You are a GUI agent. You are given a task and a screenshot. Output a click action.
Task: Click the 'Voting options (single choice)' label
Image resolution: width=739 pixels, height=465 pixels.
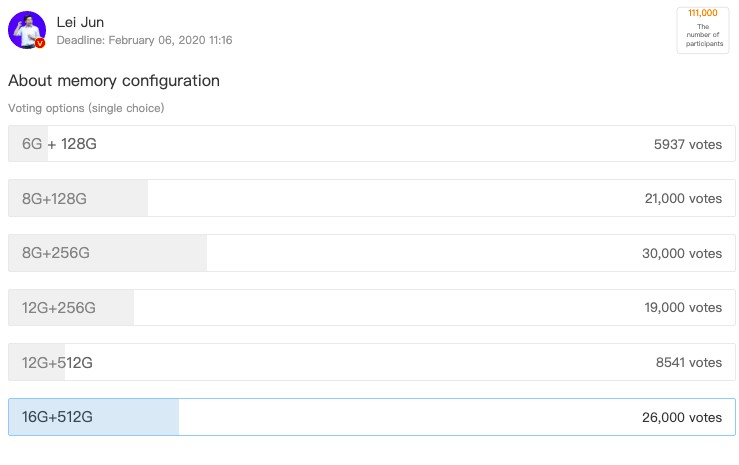click(x=86, y=108)
